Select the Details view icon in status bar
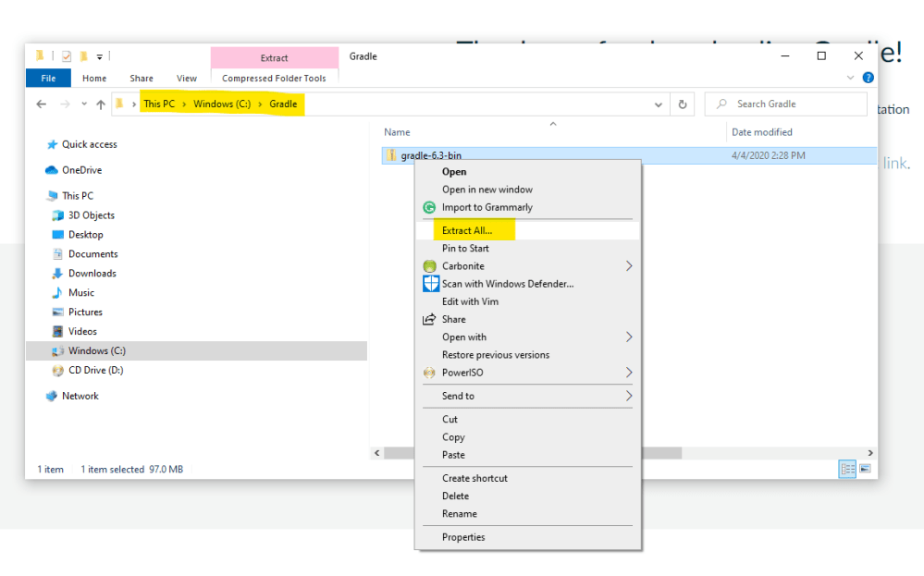The height and width of the screenshot is (576, 924). [847, 469]
